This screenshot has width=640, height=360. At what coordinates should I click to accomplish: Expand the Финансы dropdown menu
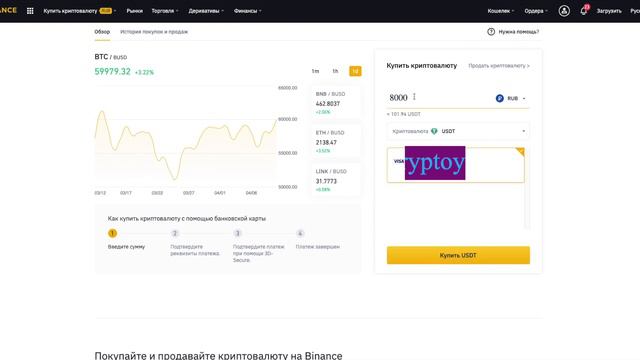[x=248, y=11]
